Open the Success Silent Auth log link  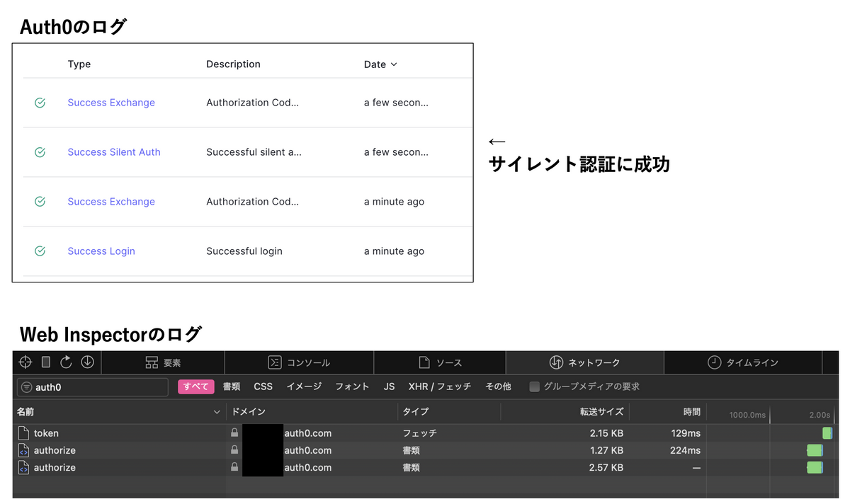tap(114, 152)
